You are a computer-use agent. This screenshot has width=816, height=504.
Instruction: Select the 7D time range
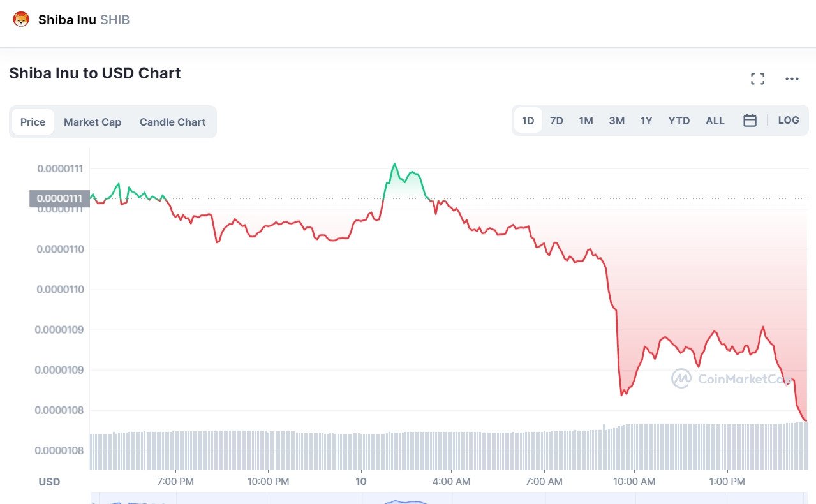(x=556, y=121)
